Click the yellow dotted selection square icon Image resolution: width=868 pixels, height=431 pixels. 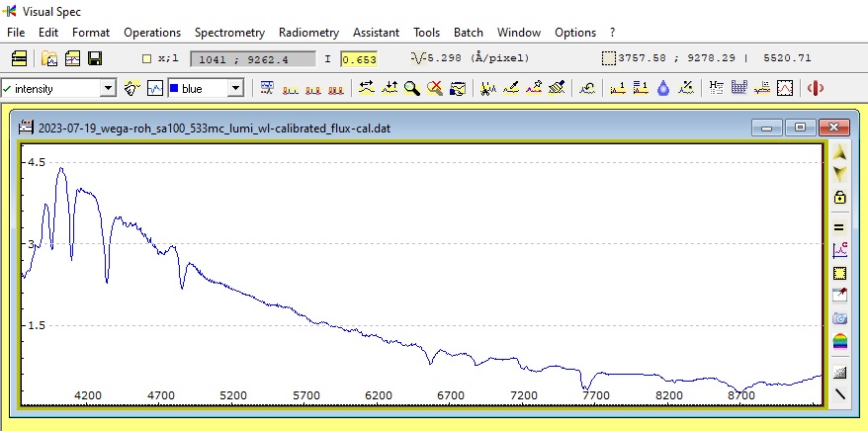(x=839, y=273)
